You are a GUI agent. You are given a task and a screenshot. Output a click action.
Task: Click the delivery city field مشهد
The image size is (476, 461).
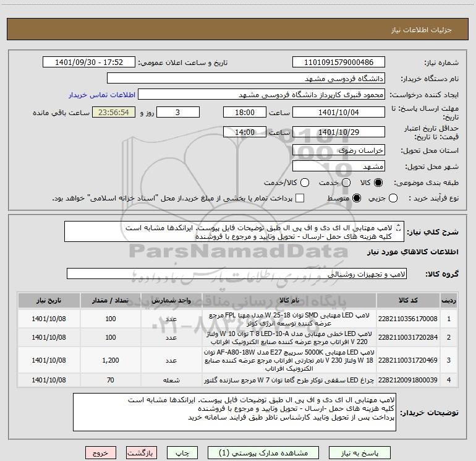point(339,166)
